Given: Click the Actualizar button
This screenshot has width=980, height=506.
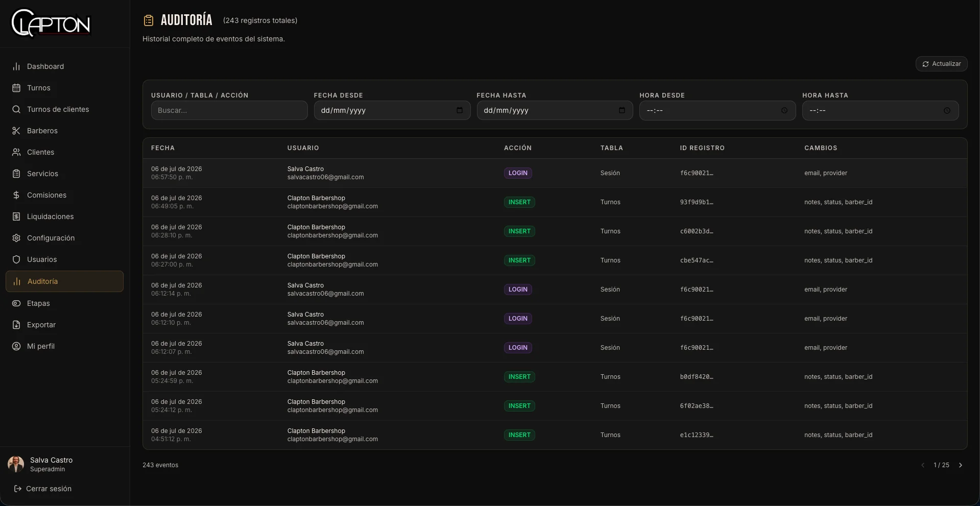Looking at the screenshot, I should 941,64.
